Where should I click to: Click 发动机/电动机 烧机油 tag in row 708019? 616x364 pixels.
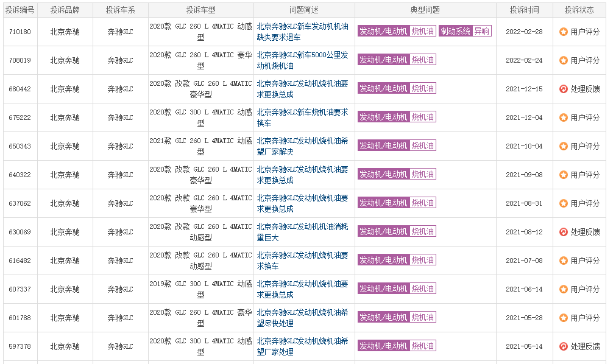[x=397, y=60]
